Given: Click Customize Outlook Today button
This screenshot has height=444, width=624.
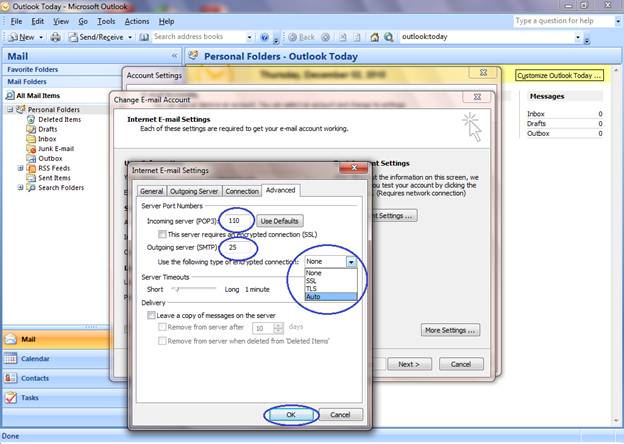Looking at the screenshot, I should coord(559,76).
